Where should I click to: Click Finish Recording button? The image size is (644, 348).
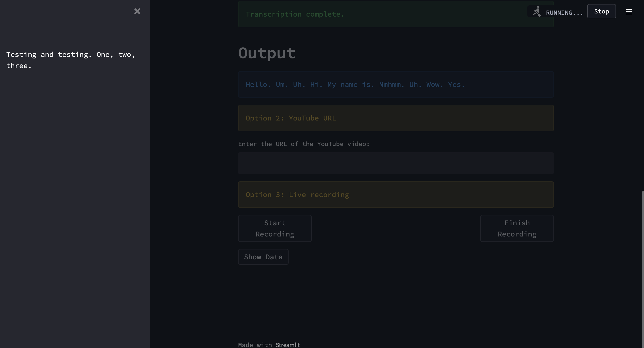click(517, 228)
